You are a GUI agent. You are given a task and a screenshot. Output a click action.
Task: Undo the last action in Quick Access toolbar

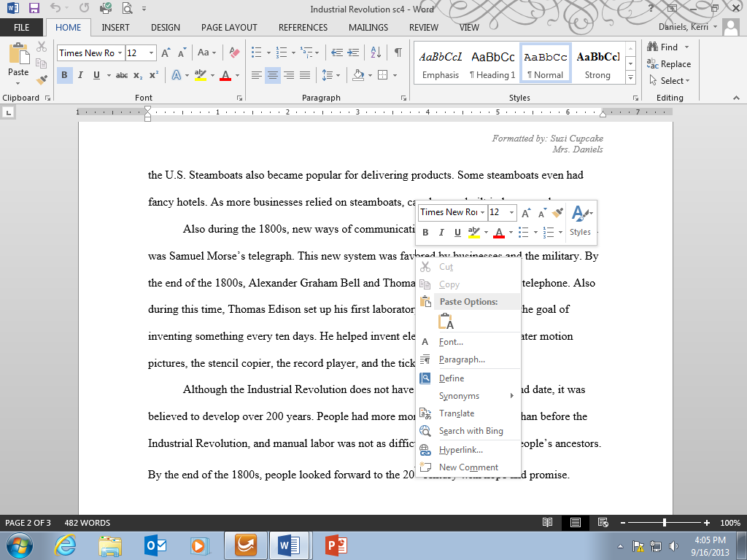coord(55,8)
